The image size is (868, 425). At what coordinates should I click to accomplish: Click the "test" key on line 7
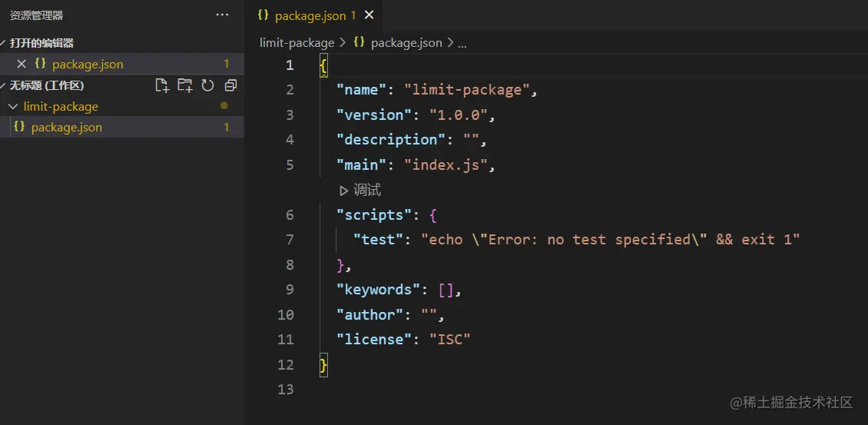pyautogui.click(x=378, y=239)
